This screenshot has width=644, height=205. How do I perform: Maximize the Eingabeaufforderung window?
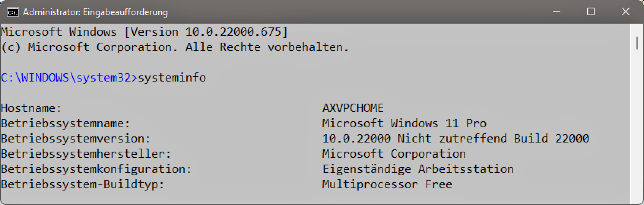click(x=591, y=12)
